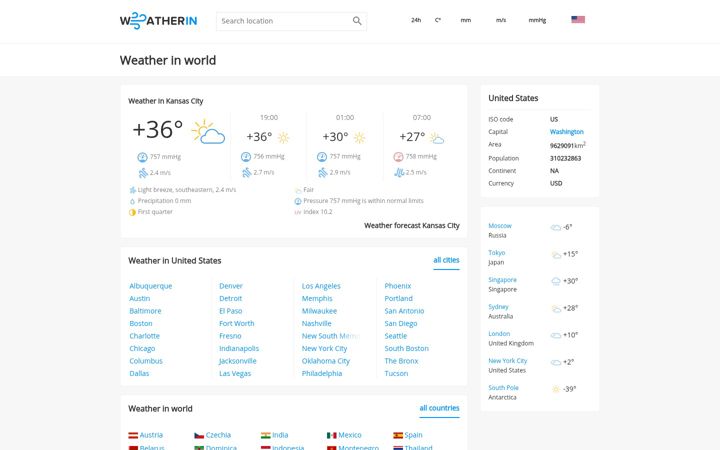Click Light breeze, southeastern text
Image resolution: width=720 pixels, height=450 pixels.
187,190
